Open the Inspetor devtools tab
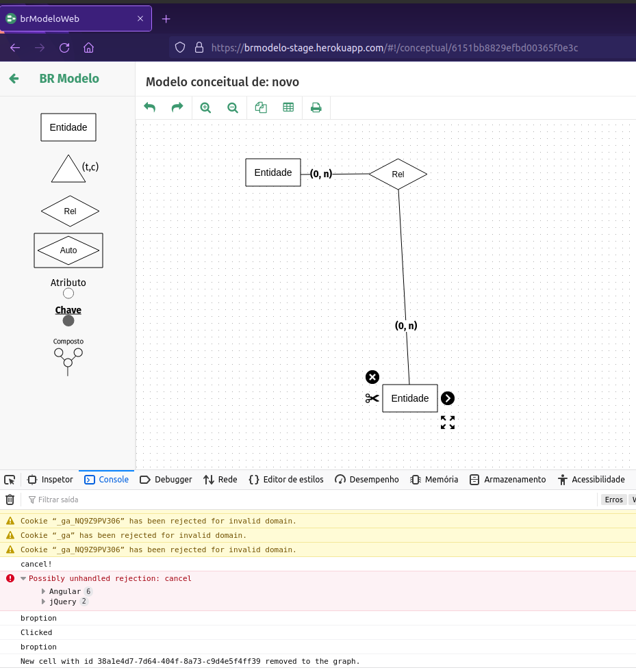 click(x=50, y=480)
